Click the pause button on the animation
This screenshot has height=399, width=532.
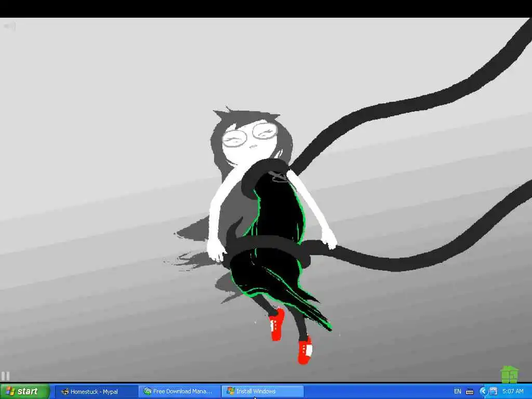pyautogui.click(x=5, y=376)
